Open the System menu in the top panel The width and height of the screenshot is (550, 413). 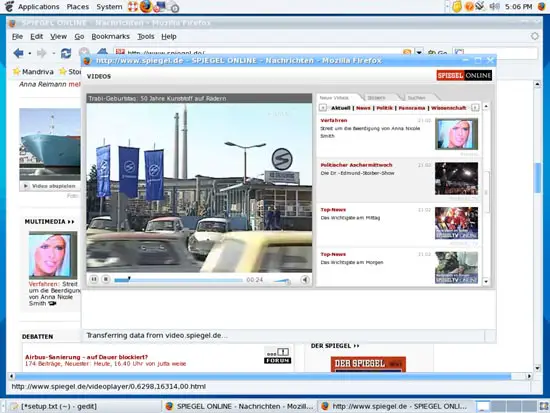pyautogui.click(x=109, y=7)
